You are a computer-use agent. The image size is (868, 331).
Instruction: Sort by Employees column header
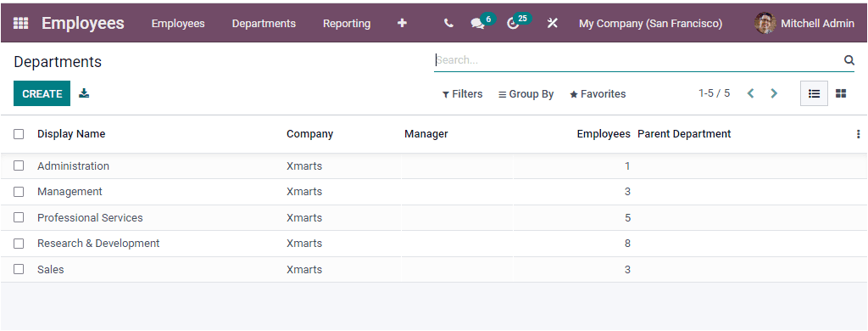click(x=604, y=133)
